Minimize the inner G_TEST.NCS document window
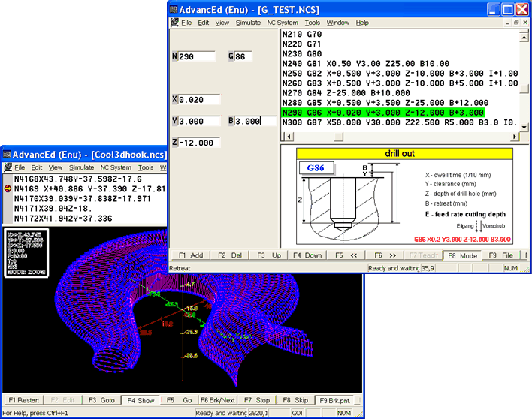The height and width of the screenshot is (419, 532). (507, 23)
